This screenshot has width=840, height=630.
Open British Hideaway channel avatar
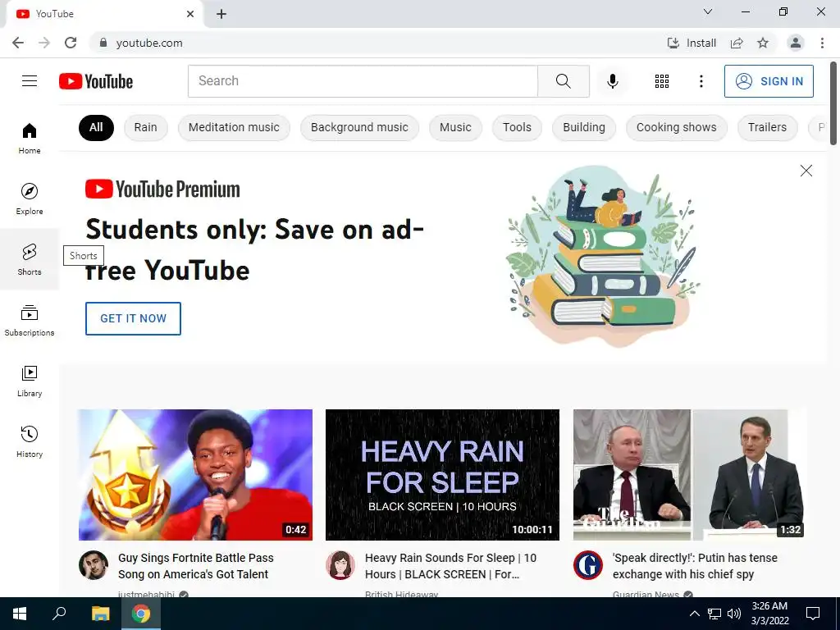pyautogui.click(x=340, y=565)
